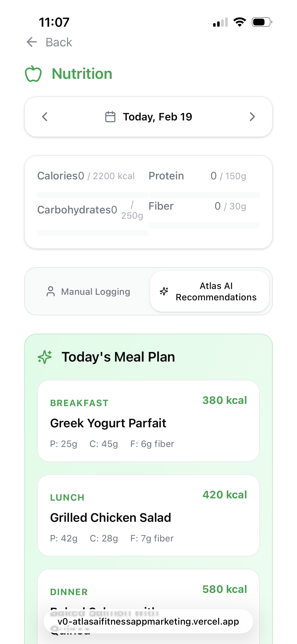Tap the green apple Nutrition icon
Screen dimensions: 297x644
[x=33, y=74]
